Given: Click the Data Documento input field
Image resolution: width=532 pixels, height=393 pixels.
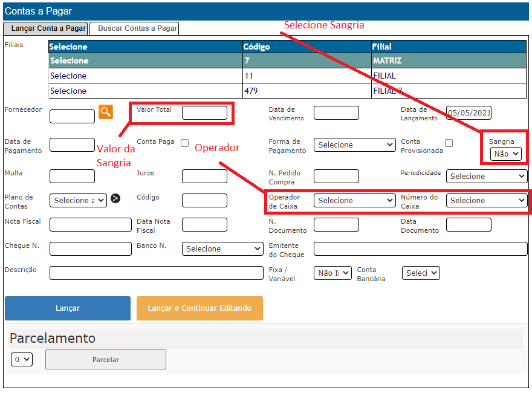Looking at the screenshot, I should tap(469, 225).
